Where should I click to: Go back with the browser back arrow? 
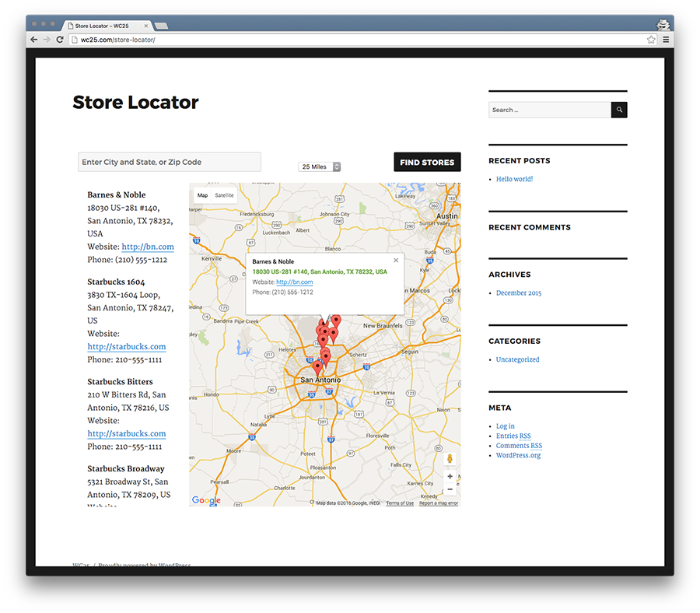tap(34, 40)
